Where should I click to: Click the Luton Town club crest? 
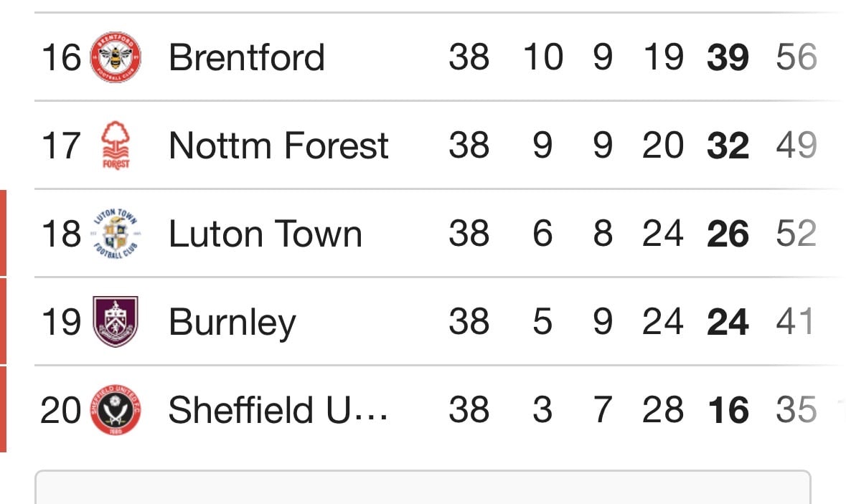pos(116,234)
